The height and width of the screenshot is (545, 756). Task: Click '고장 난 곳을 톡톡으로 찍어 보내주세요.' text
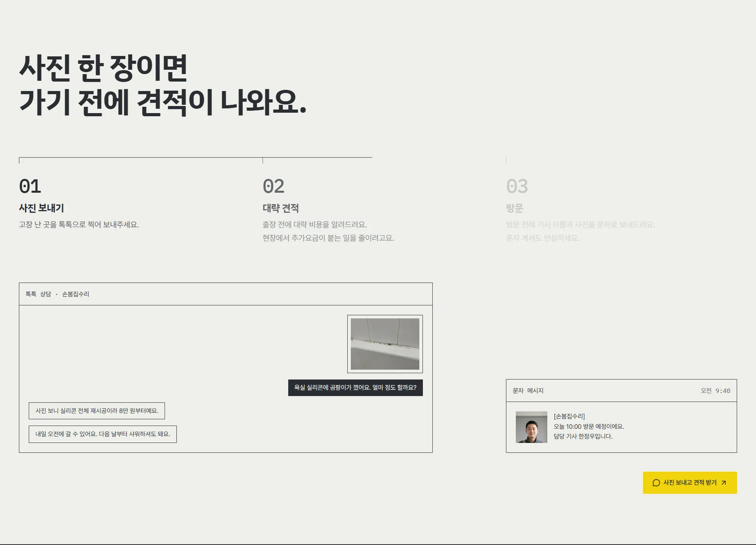[x=79, y=225]
